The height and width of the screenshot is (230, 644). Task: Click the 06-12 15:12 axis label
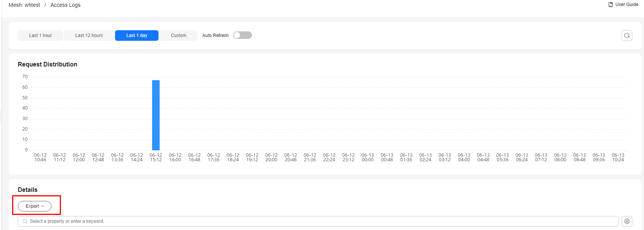pos(156,157)
